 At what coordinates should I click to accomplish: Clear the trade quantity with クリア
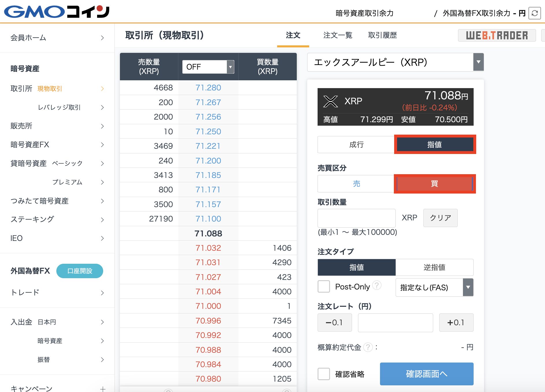[440, 218]
